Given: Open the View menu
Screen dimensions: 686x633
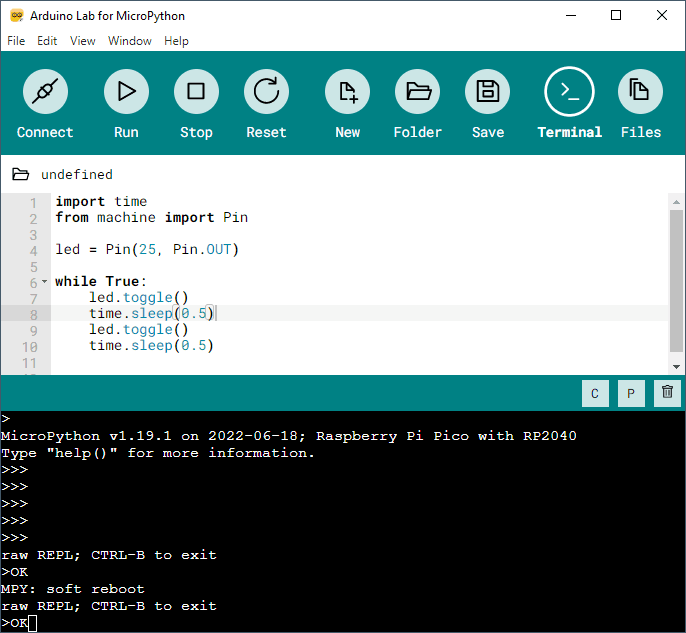Looking at the screenshot, I should [83, 41].
